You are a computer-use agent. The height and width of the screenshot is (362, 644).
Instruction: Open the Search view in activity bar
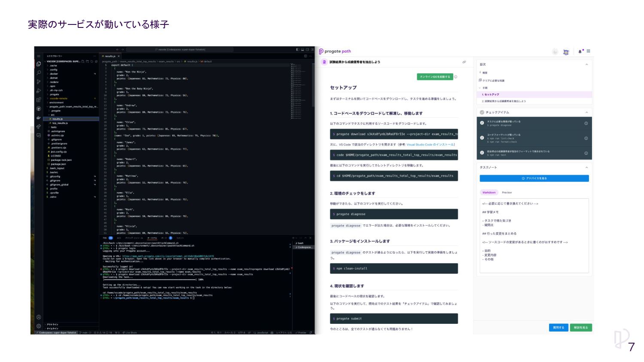coord(39,72)
